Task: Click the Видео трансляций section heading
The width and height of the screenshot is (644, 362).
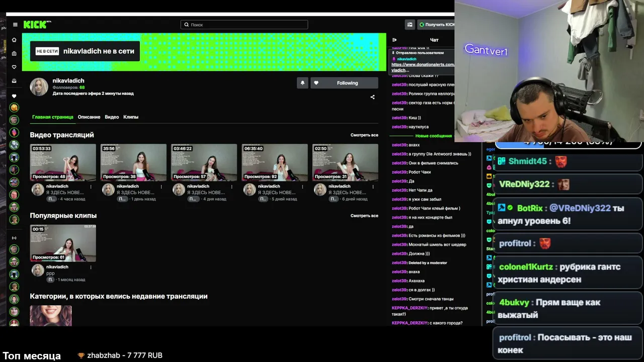Action: 62,135
